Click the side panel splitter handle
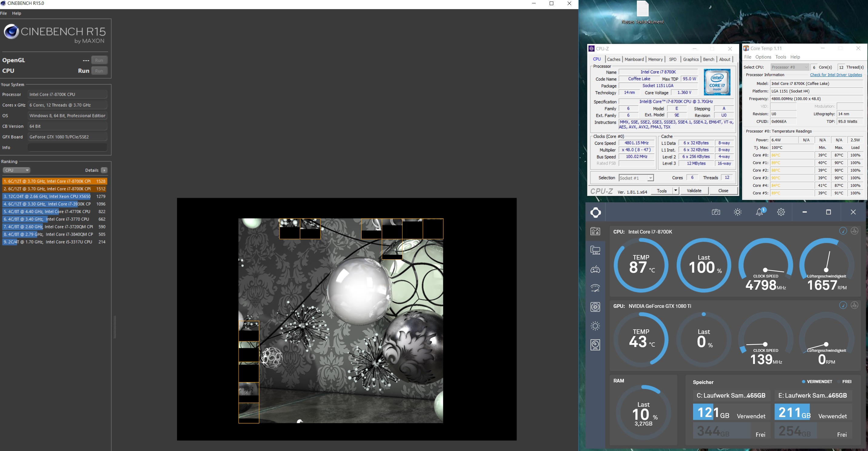This screenshot has height=451, width=868. [115, 327]
